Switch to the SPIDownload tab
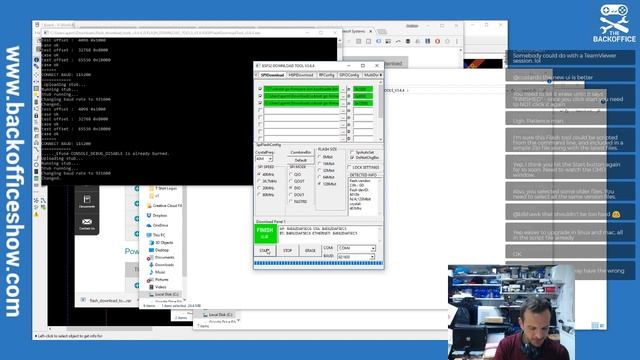This screenshot has width=640, height=360. (272, 75)
